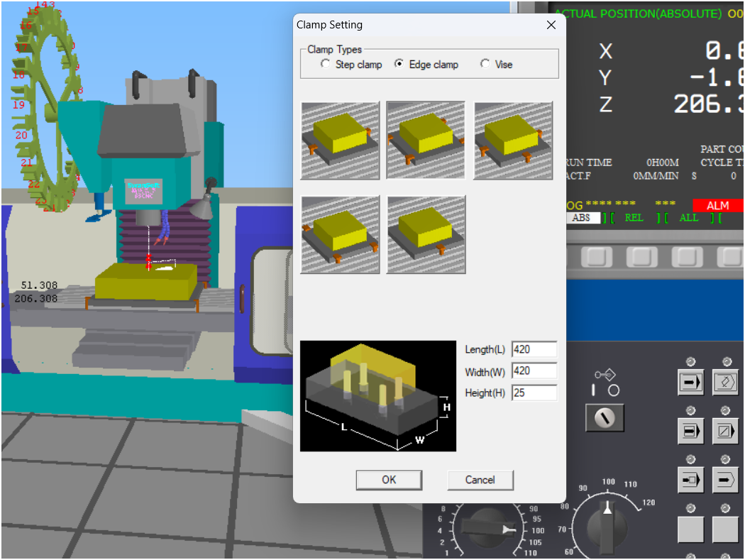The height and width of the screenshot is (560, 745).
Task: Click the X axis position readout
Action: click(724, 50)
